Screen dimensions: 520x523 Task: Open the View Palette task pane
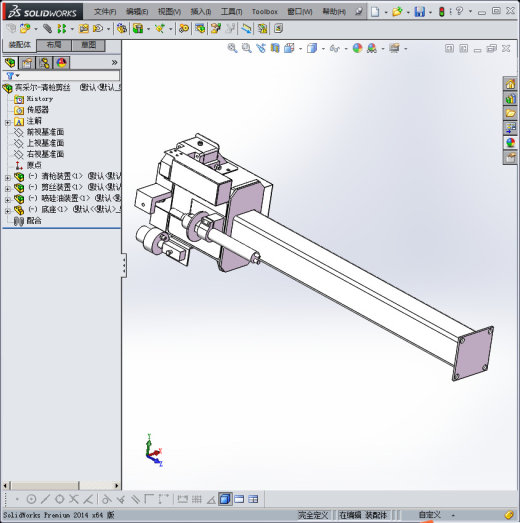[510, 128]
